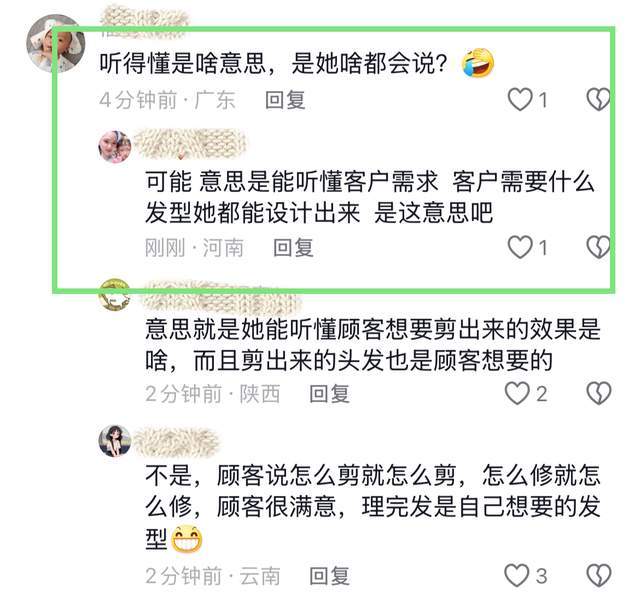Open the Shaanxi replier's round gold avatar
The width and height of the screenshot is (640, 614).
point(115,294)
